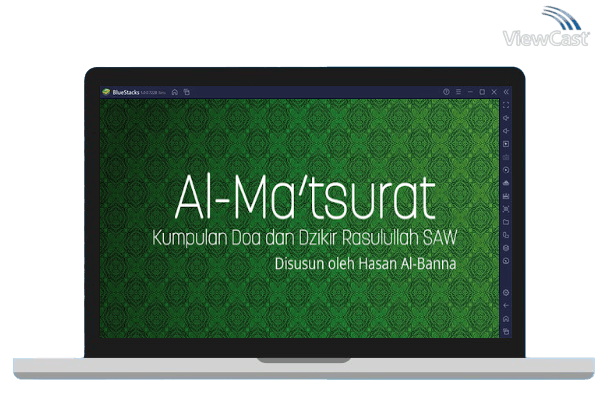This screenshot has height=414, width=602.
Task: Toggle fullscreen mode in side toolbar
Action: [506, 105]
